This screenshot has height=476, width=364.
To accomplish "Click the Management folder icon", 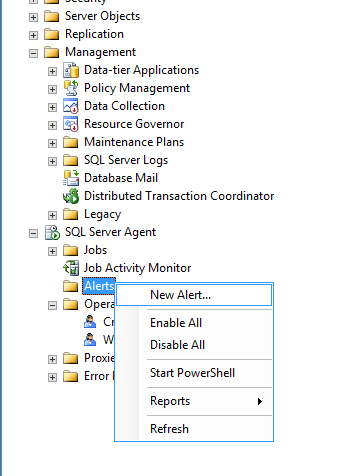I will pos(52,52).
